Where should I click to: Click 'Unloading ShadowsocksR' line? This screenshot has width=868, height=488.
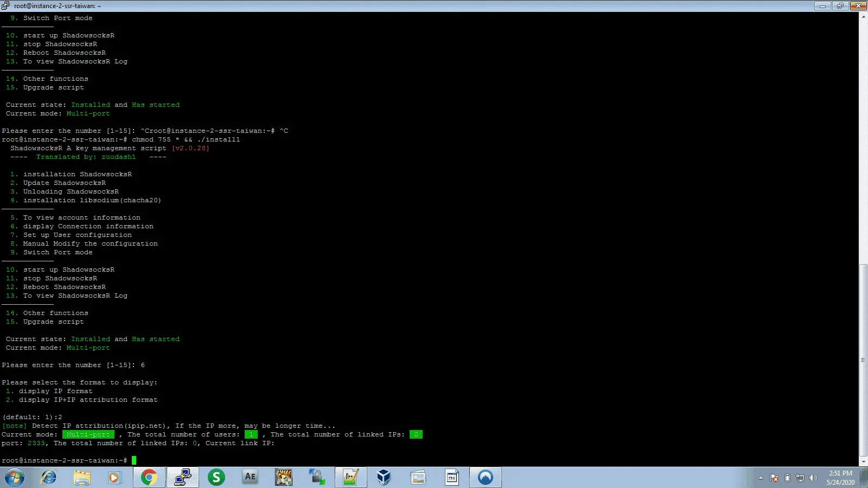pyautogui.click(x=71, y=191)
